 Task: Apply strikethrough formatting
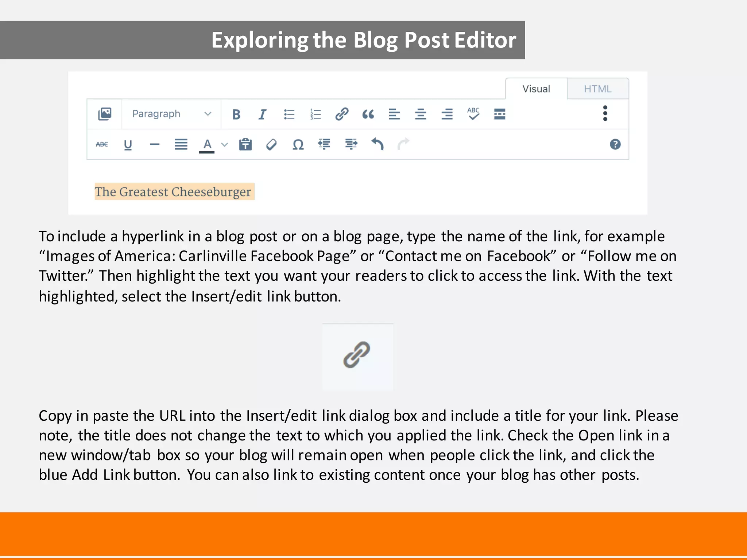click(102, 144)
